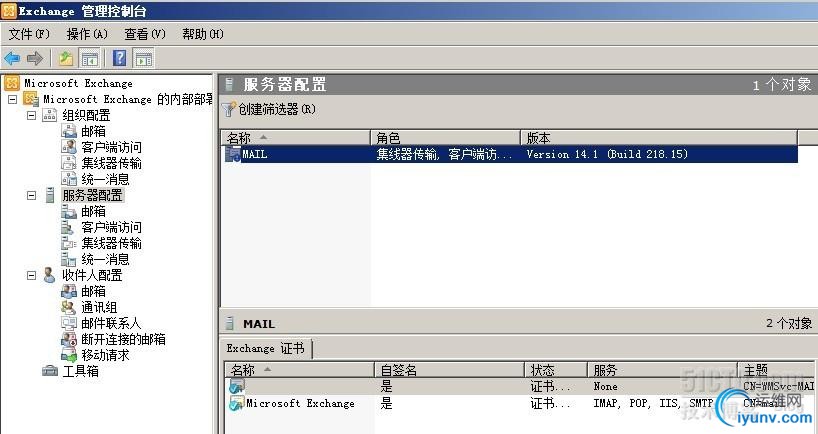Open the 操作(A) menu
This screenshot has height=434, width=818.
(87, 34)
